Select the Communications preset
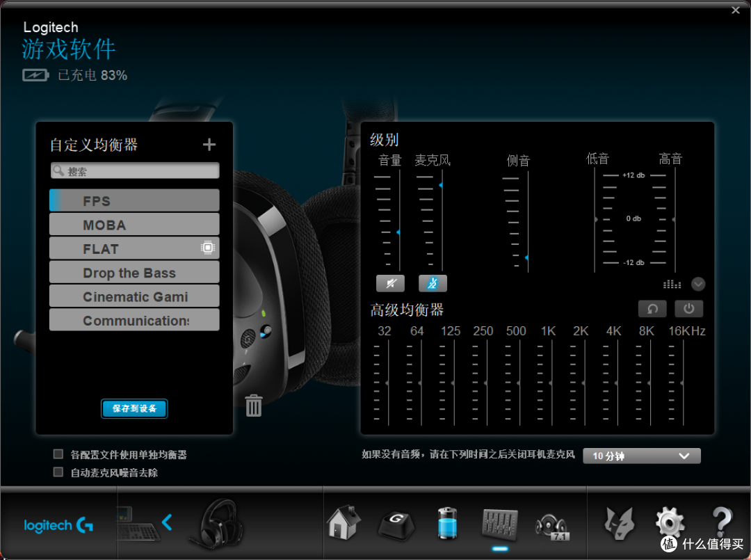This screenshot has width=751, height=560. [134, 320]
